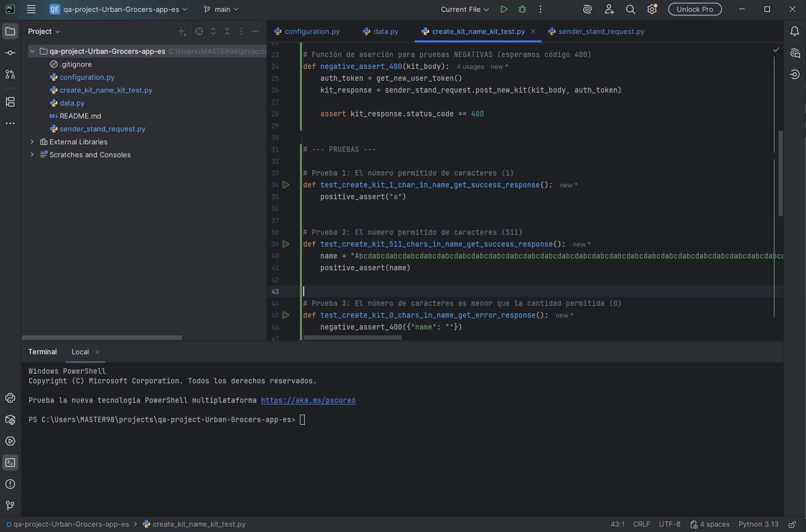Open the Git tool window at the bottom left
Viewport: 806px width, 532px height.
pyautogui.click(x=10, y=506)
